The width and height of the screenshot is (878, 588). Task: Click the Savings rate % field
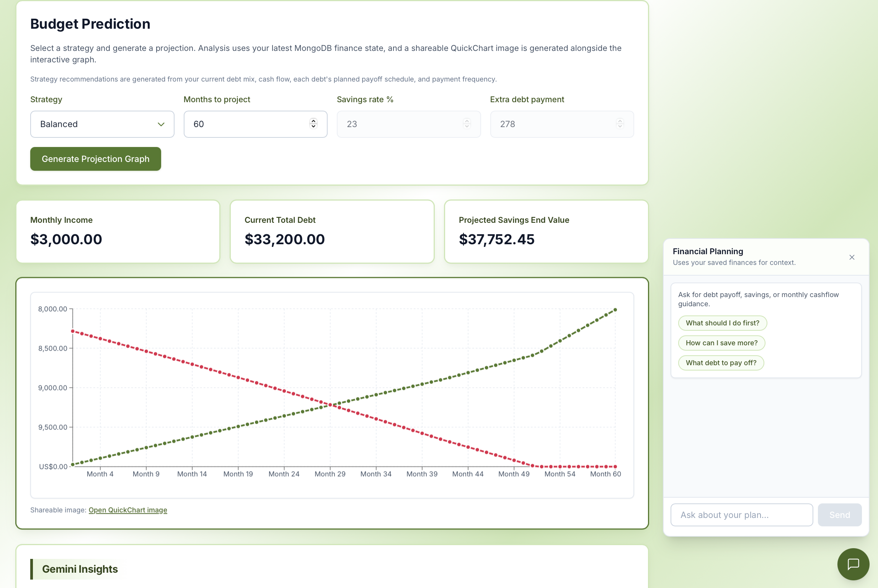408,124
